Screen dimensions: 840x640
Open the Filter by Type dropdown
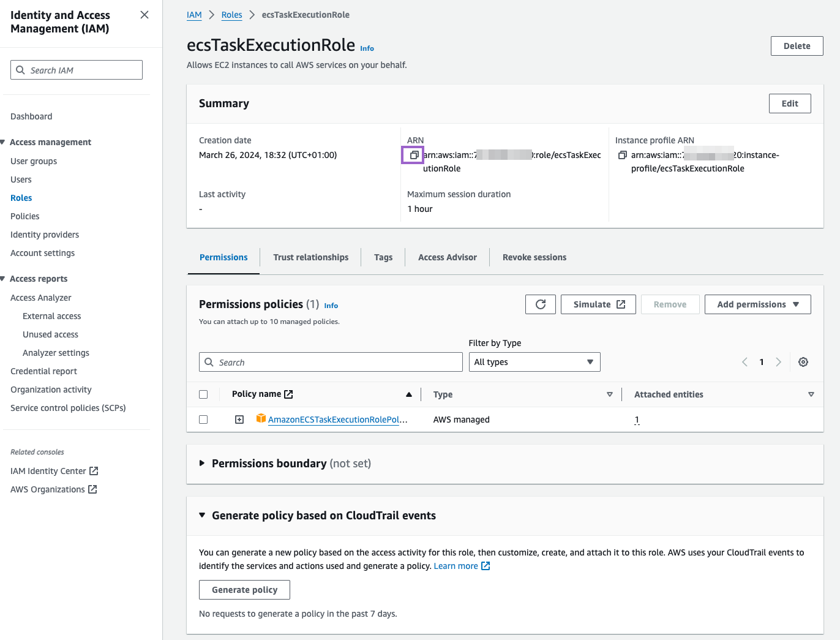pyautogui.click(x=534, y=362)
